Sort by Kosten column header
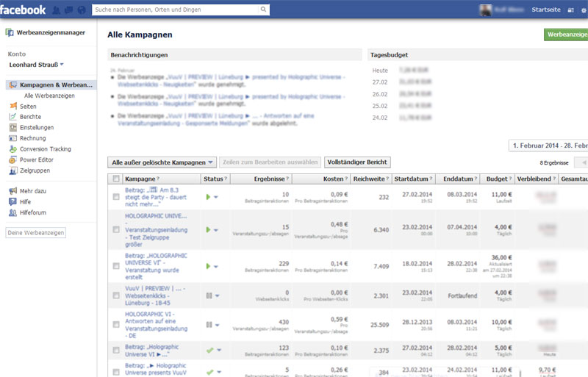The image size is (588, 377). (333, 179)
